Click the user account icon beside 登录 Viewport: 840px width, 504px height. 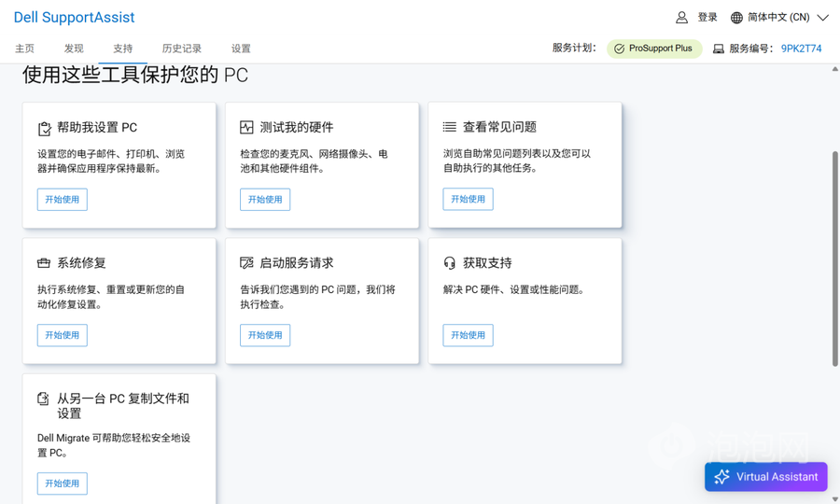coord(681,18)
